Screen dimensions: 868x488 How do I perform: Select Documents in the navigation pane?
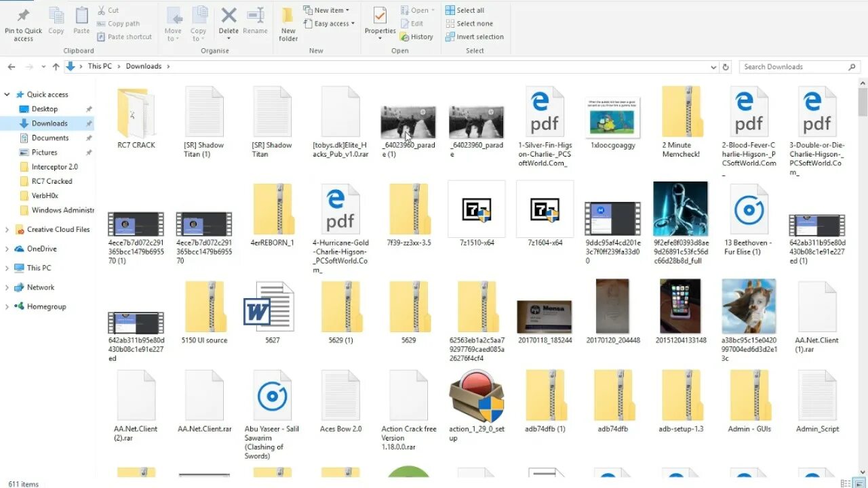click(50, 138)
